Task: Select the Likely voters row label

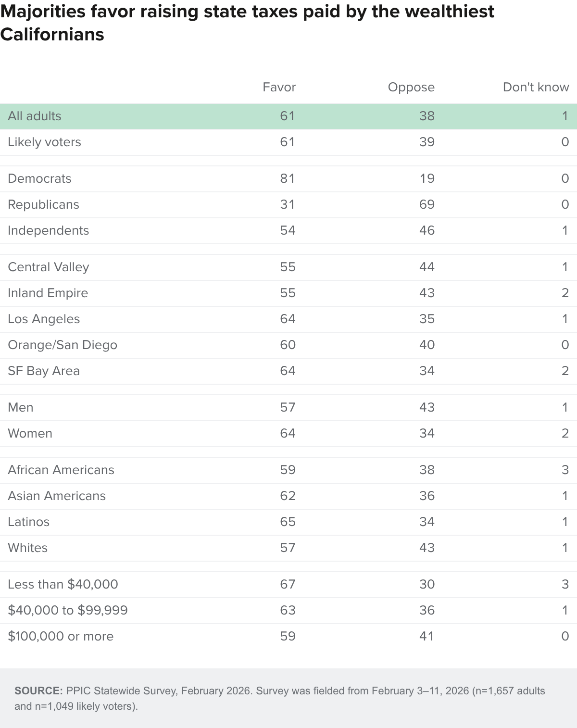Action: pyautogui.click(x=44, y=142)
